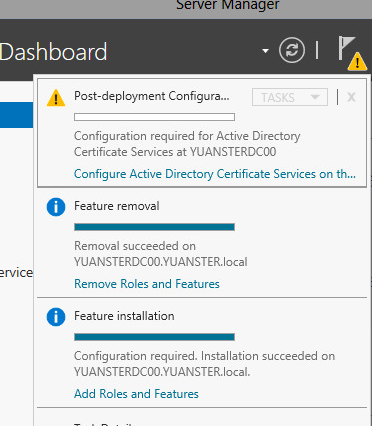Select the Post-deployment Configuration title
372x426 pixels.
(x=152, y=96)
